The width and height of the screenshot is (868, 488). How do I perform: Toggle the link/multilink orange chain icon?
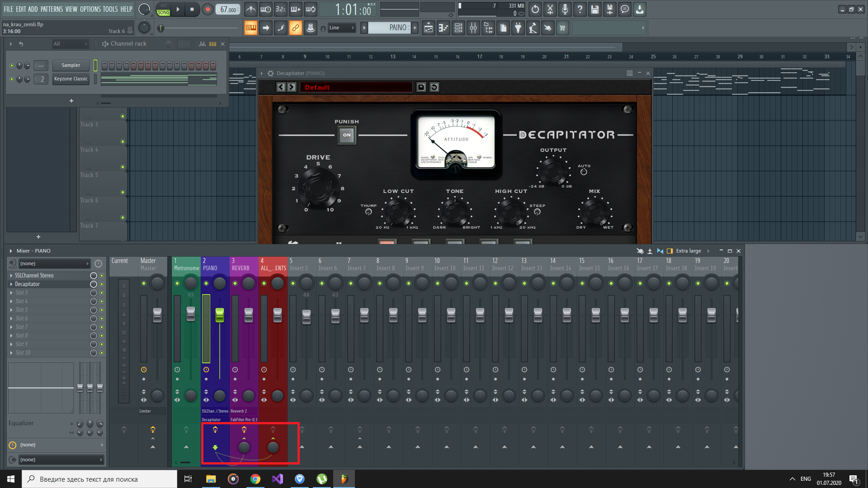[x=295, y=28]
